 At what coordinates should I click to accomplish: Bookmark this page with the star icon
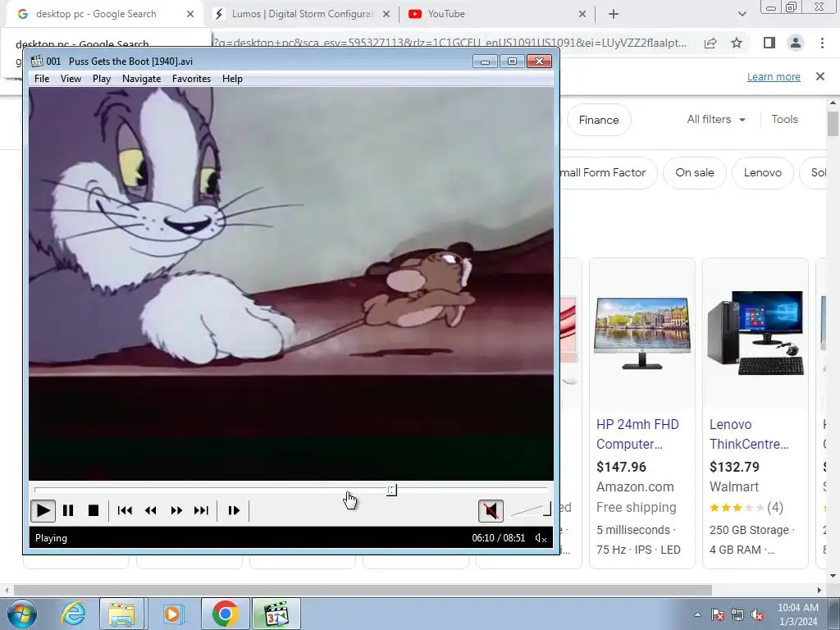(x=737, y=43)
